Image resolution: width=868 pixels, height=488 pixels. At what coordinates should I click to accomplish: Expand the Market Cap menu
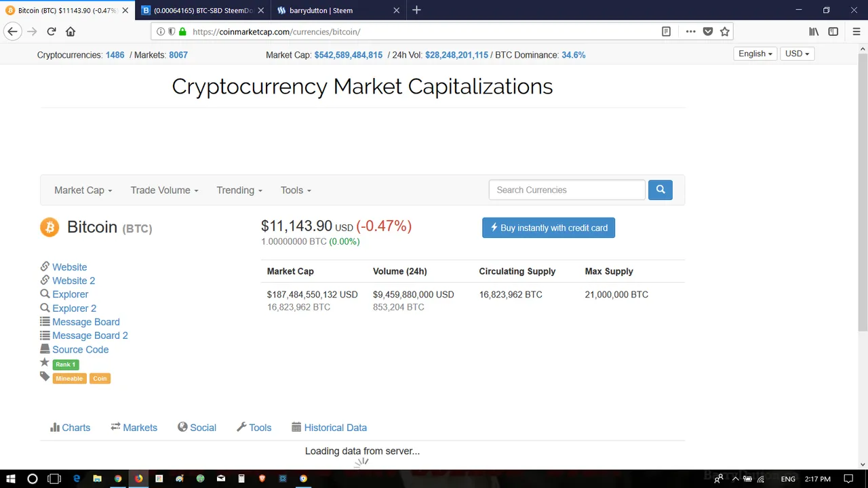83,190
